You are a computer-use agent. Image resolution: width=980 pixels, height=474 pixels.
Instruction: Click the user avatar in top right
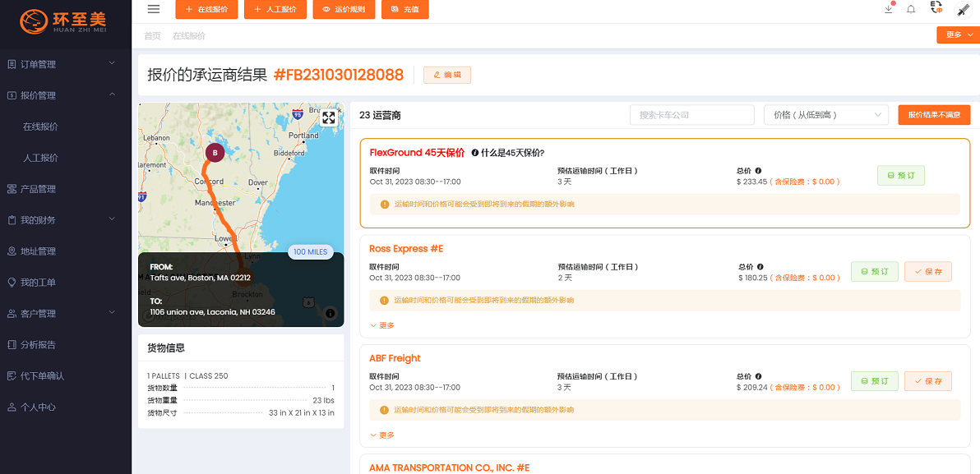pos(963,10)
